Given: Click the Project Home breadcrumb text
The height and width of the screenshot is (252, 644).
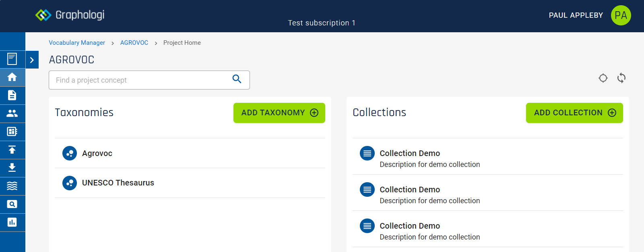Looking at the screenshot, I should click(182, 43).
